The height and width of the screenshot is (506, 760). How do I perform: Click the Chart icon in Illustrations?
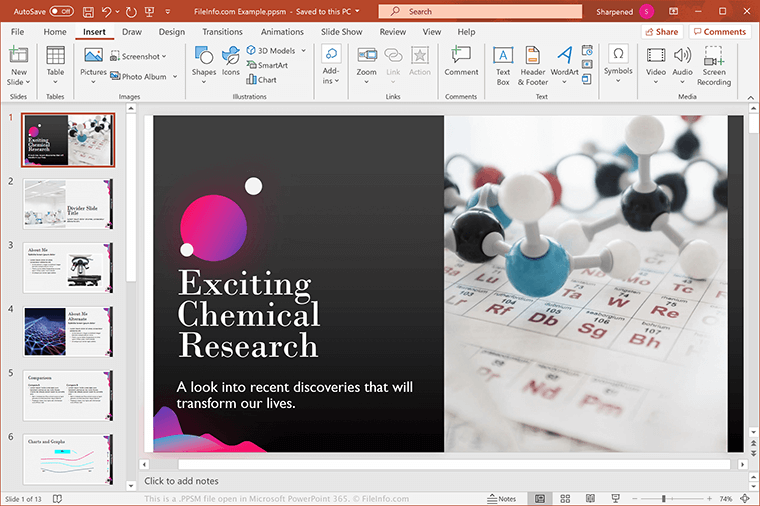[x=260, y=80]
